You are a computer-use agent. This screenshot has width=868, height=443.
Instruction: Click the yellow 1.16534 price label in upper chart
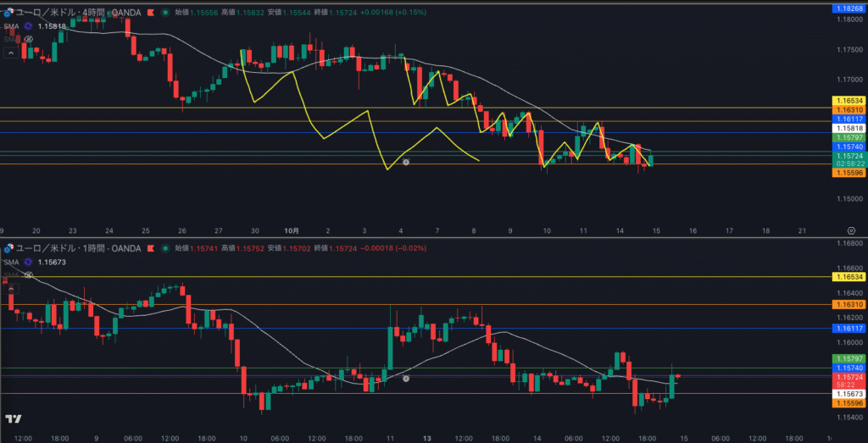[x=849, y=100]
